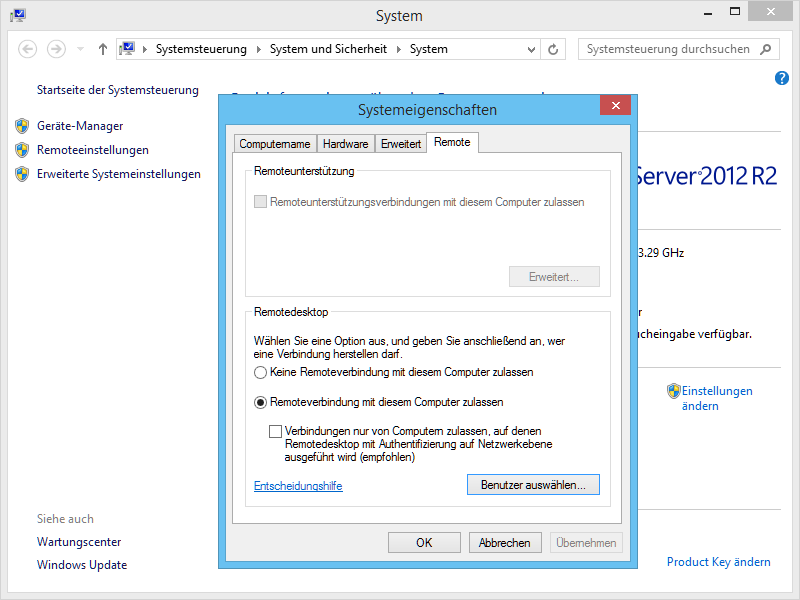
Task: Expand breadcrumb arrow before Systemsteuerung
Action: tap(145, 49)
